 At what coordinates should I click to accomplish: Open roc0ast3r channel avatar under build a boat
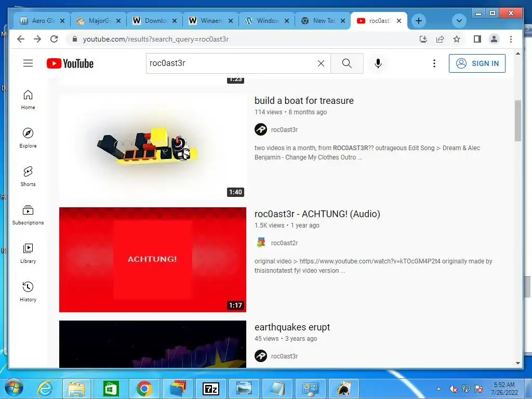[261, 129]
